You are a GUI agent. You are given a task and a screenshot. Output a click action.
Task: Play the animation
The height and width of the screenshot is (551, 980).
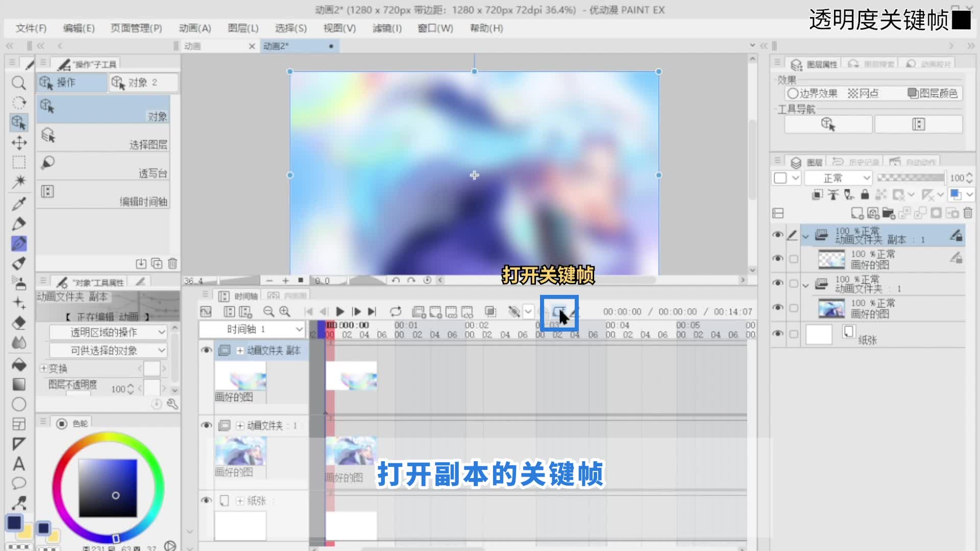[x=340, y=311]
